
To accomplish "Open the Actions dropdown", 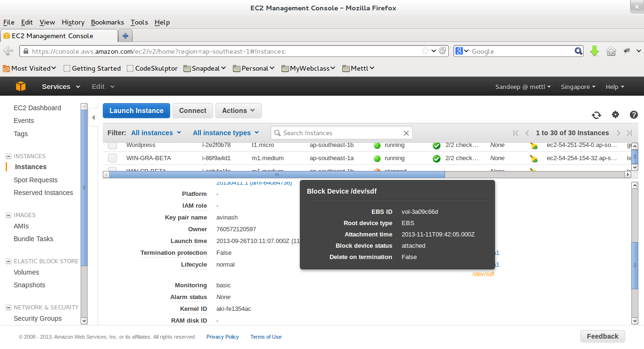I will point(238,111).
